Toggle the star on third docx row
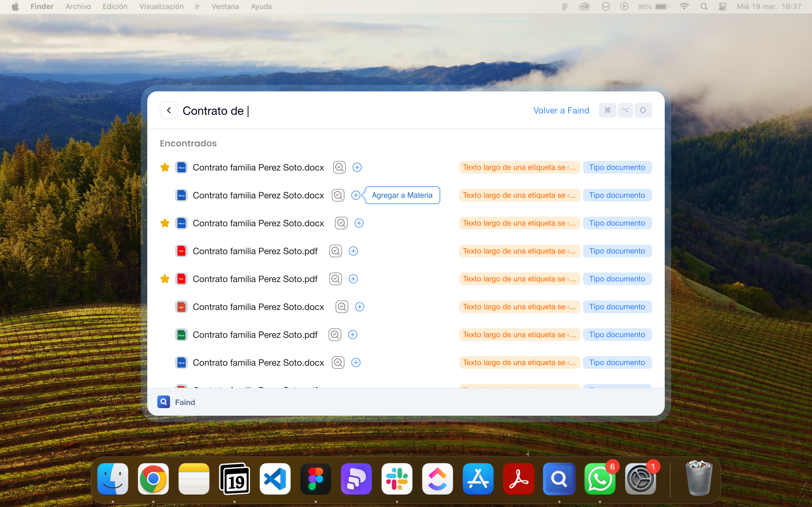812x507 pixels. tap(165, 223)
